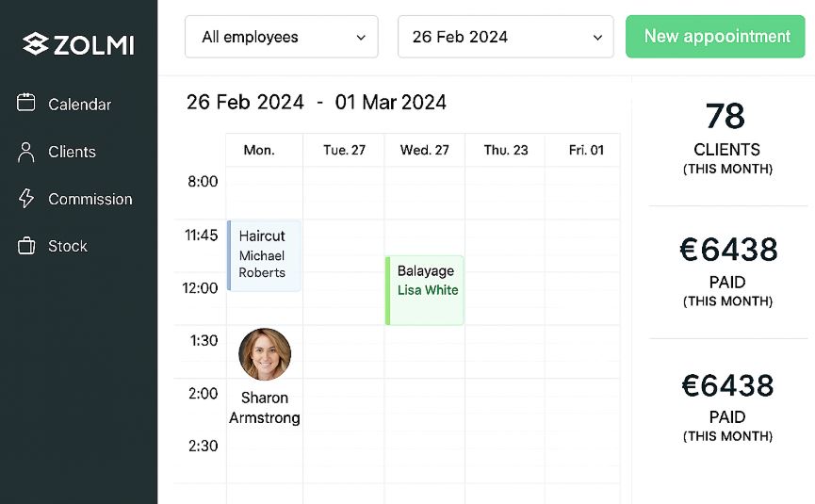Click the green bar on Balayage appointment
The image size is (815, 504).
click(x=388, y=290)
